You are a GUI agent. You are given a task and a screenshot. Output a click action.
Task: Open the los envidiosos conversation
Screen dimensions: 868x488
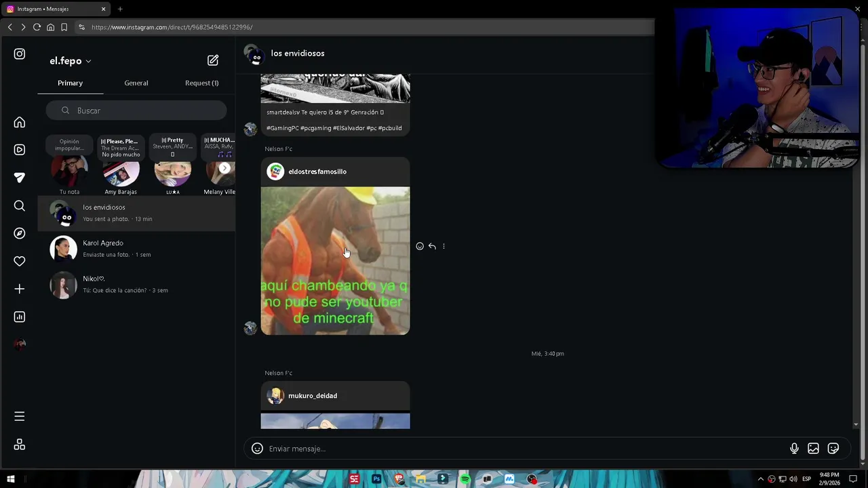[136, 213]
